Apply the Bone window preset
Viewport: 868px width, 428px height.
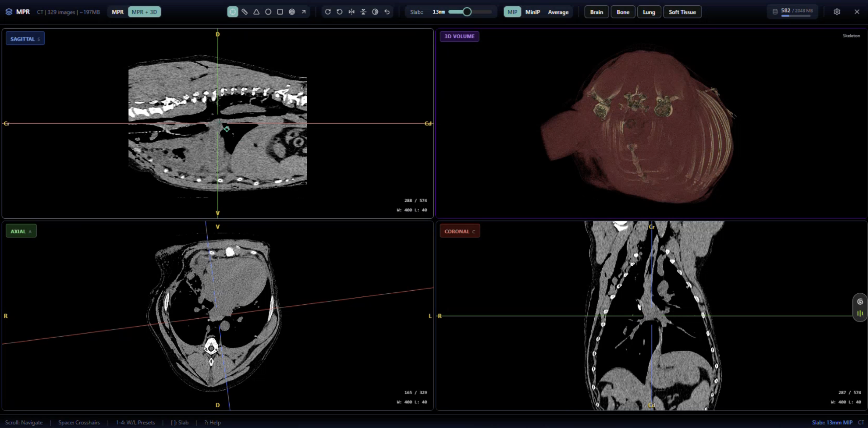coord(623,12)
